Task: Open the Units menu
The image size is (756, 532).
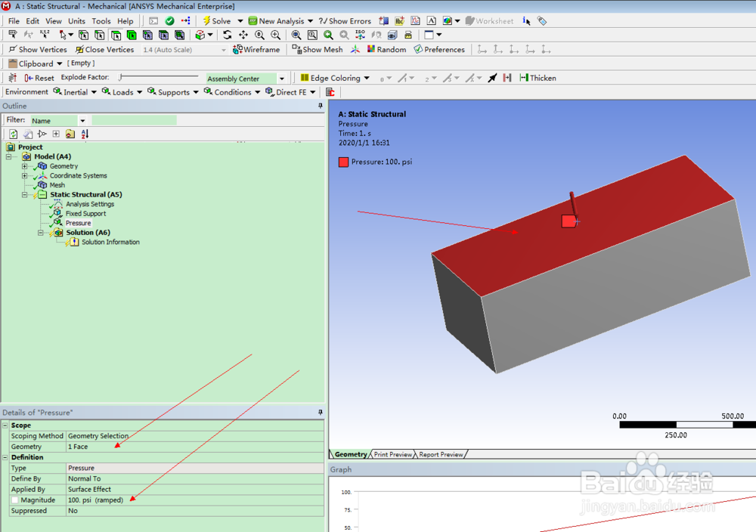Action: coord(76,21)
